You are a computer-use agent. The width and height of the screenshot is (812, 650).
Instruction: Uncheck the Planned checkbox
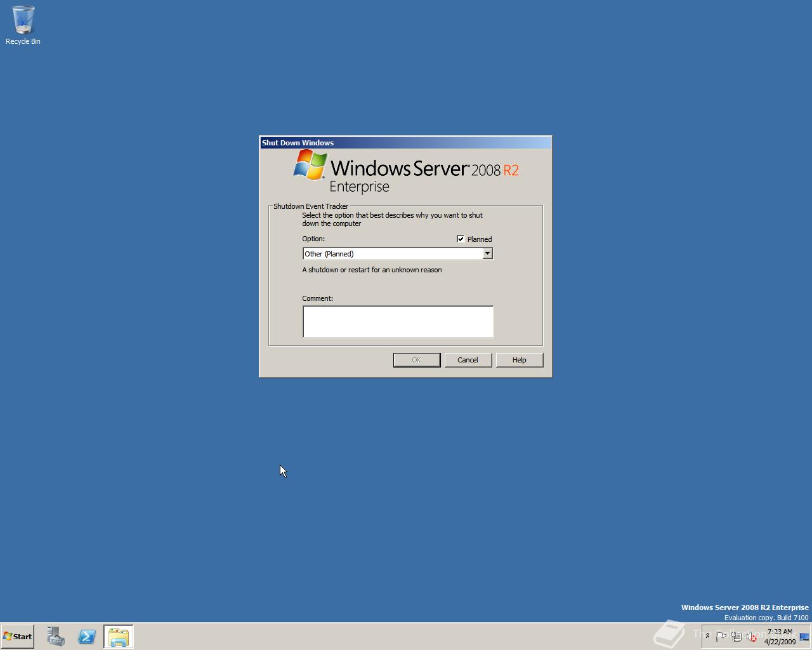click(x=461, y=239)
